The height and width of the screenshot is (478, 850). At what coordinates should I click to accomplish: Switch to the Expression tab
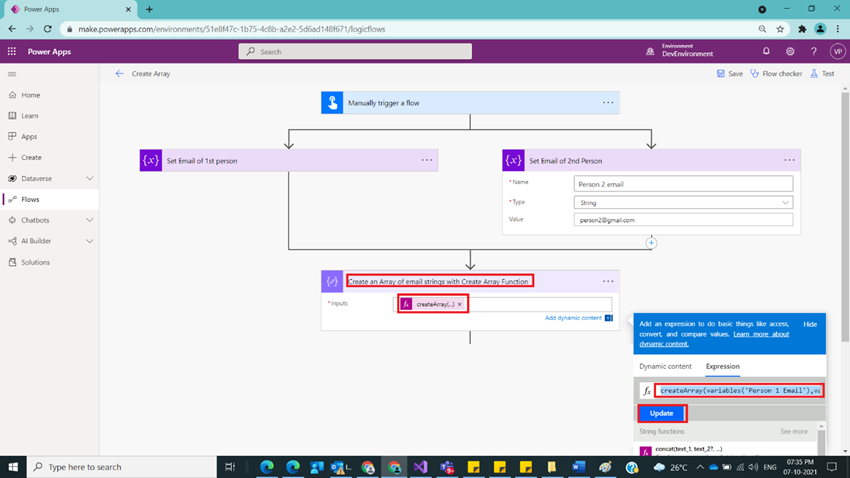[723, 366]
